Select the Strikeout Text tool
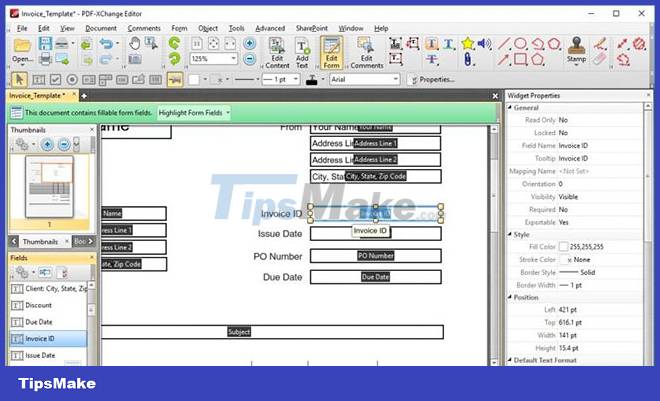 click(x=431, y=59)
